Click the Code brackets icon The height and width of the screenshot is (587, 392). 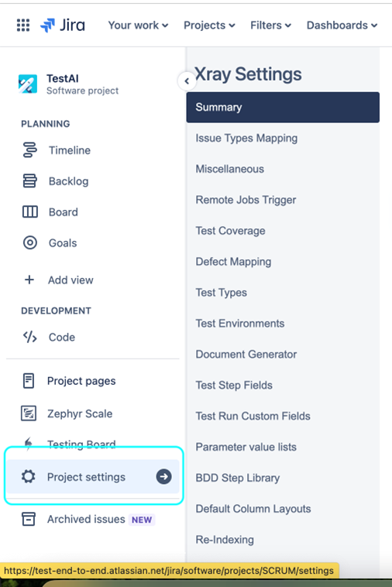[30, 337]
